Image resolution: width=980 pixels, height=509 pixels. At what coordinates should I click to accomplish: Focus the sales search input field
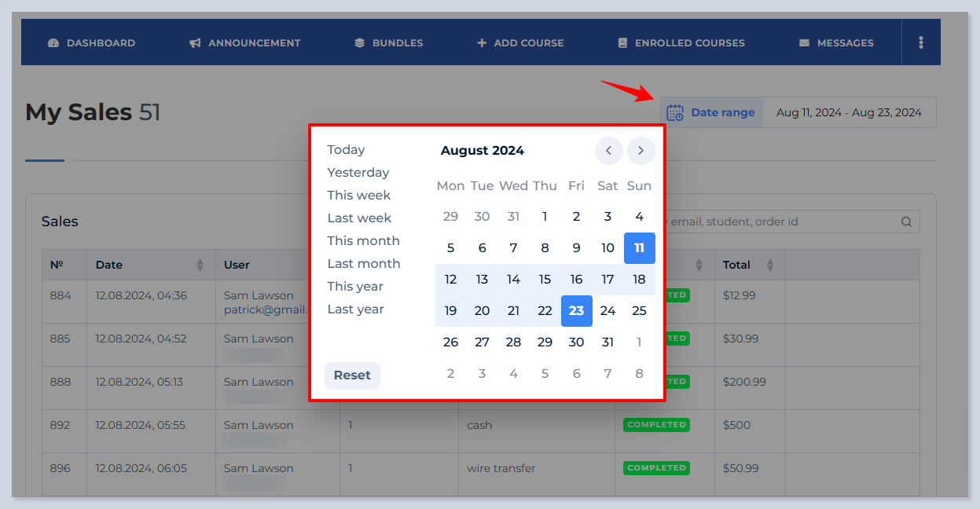[778, 222]
